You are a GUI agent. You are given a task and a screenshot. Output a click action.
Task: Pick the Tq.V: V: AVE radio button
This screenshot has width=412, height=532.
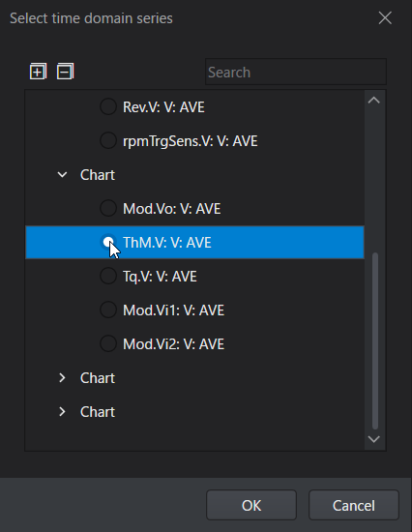point(108,277)
